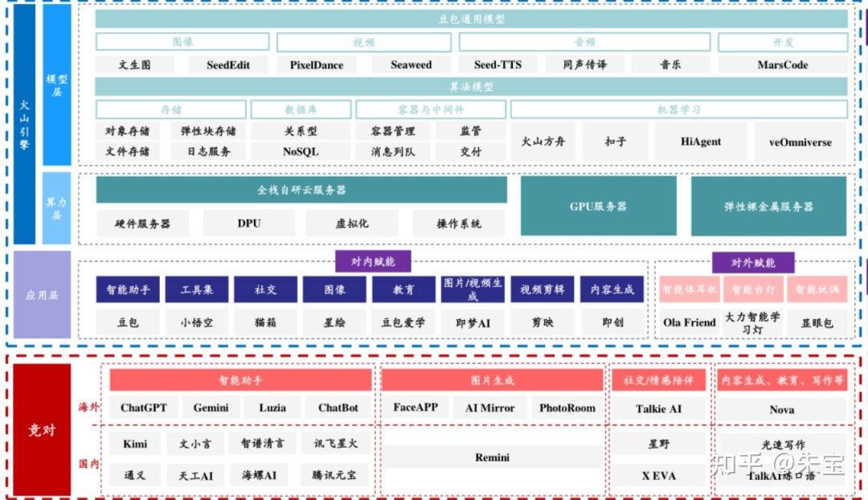The height and width of the screenshot is (500, 868).
Task: Select the 剪映 app box
Action: tap(542, 322)
